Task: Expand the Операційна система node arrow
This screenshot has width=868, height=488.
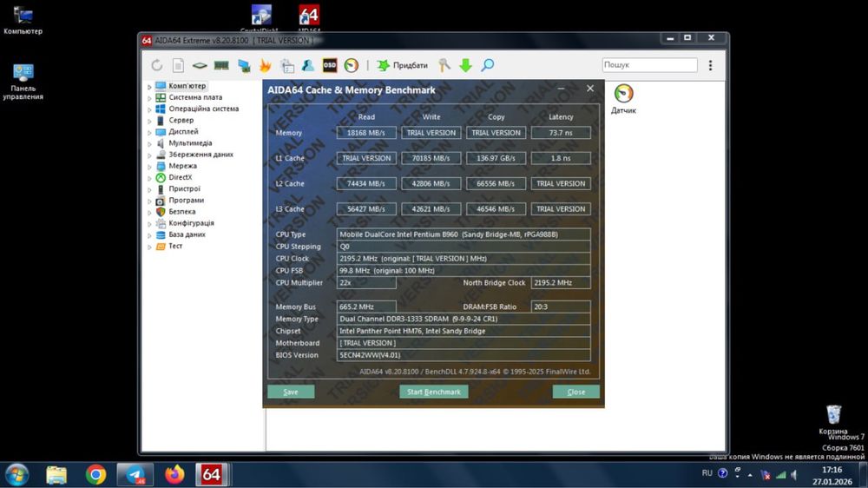Action: coord(149,109)
